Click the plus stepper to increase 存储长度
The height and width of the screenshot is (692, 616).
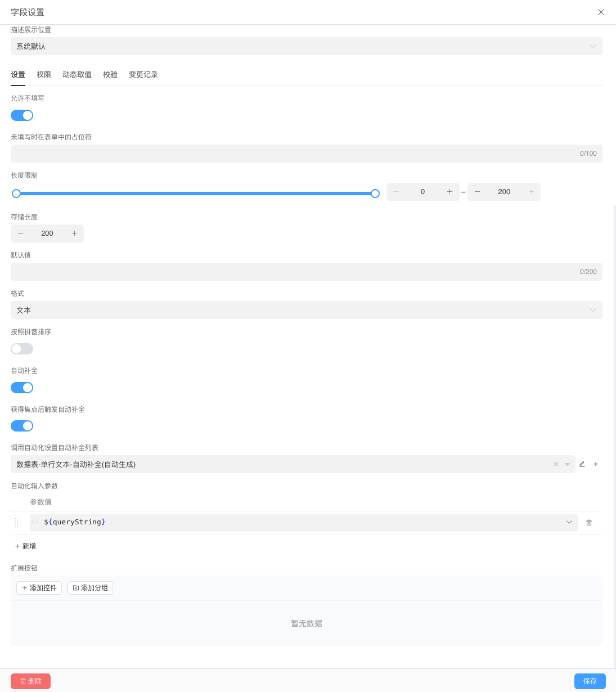74,233
